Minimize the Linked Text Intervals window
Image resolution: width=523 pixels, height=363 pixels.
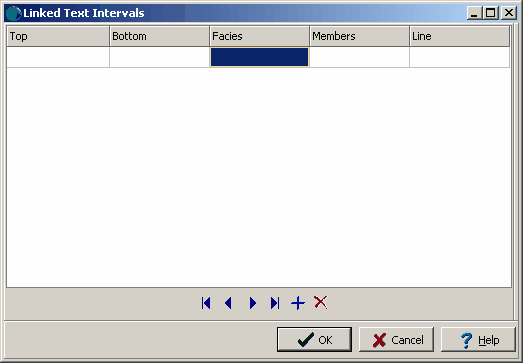474,13
